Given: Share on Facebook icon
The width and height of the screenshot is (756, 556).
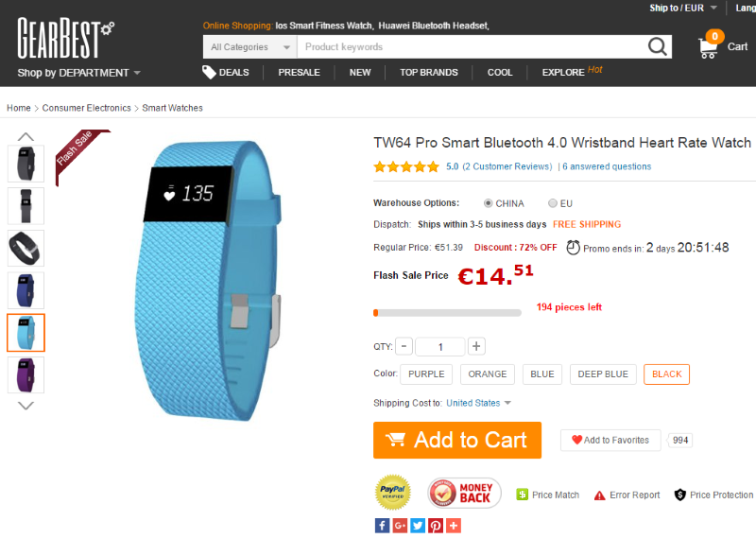Looking at the screenshot, I should (x=382, y=526).
